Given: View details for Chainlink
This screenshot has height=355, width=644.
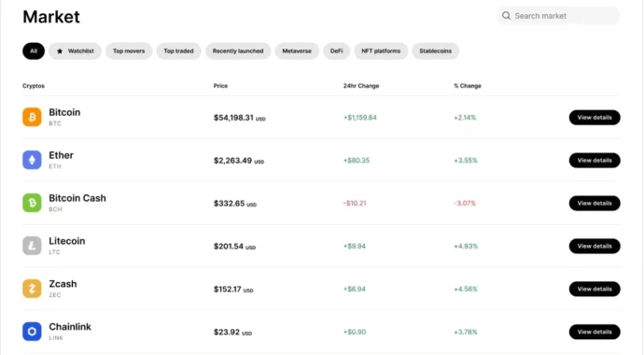Looking at the screenshot, I should click(x=595, y=332).
